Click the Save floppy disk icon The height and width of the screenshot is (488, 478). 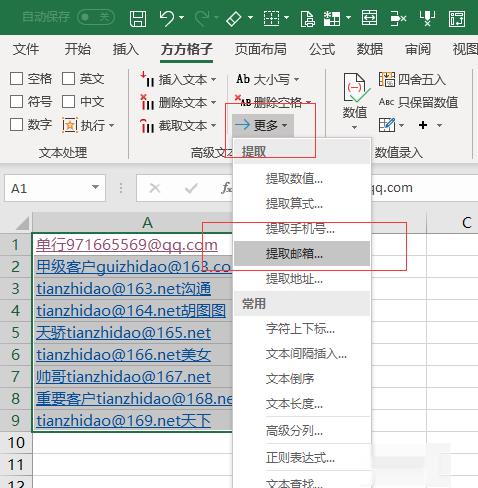[138, 18]
